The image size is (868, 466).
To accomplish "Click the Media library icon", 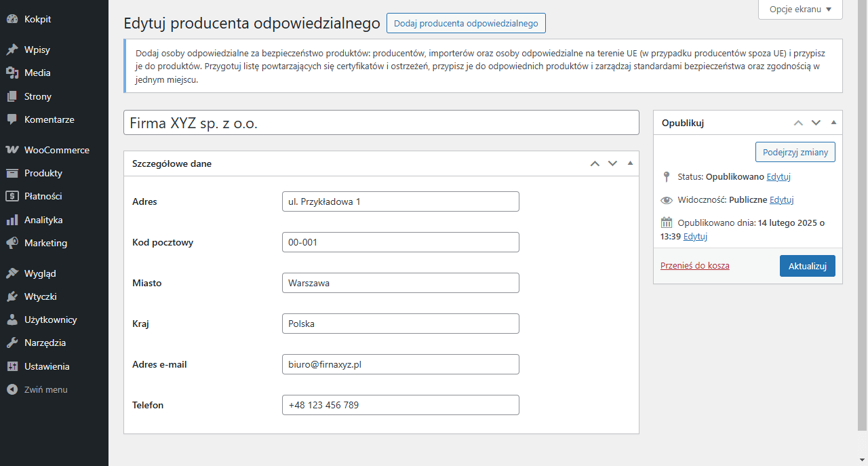I will pos(12,73).
